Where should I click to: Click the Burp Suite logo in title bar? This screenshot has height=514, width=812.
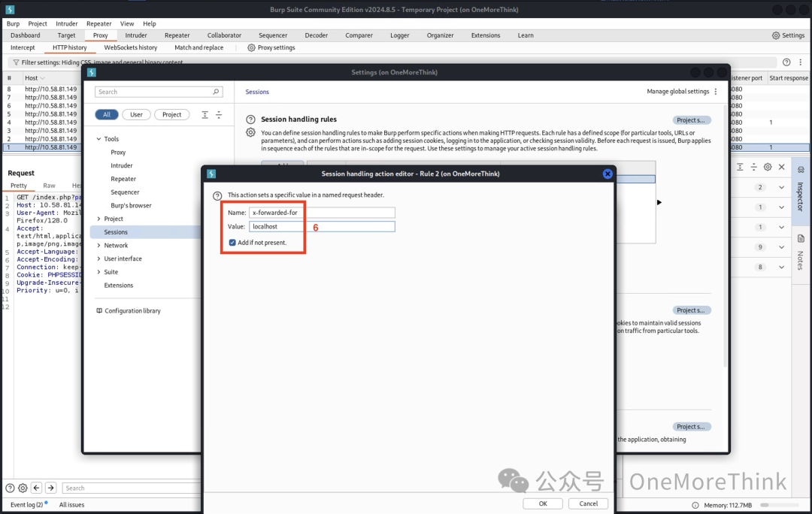(x=10, y=9)
